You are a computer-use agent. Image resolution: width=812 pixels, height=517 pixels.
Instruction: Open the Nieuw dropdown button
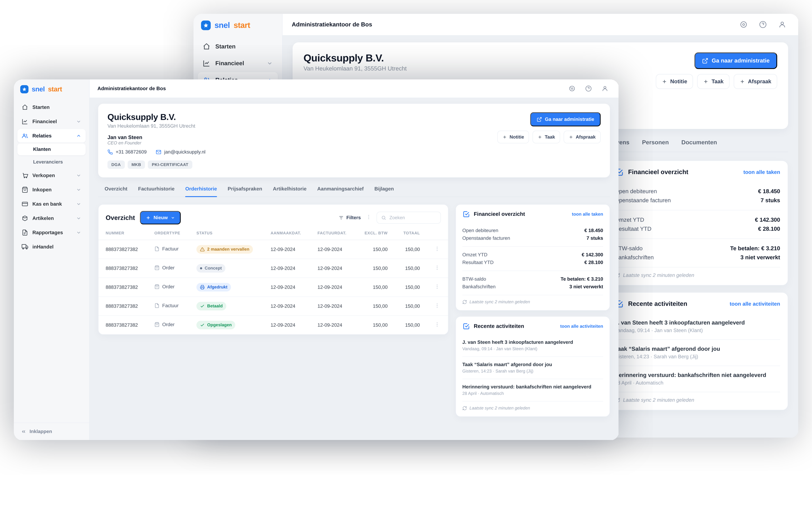pos(160,218)
